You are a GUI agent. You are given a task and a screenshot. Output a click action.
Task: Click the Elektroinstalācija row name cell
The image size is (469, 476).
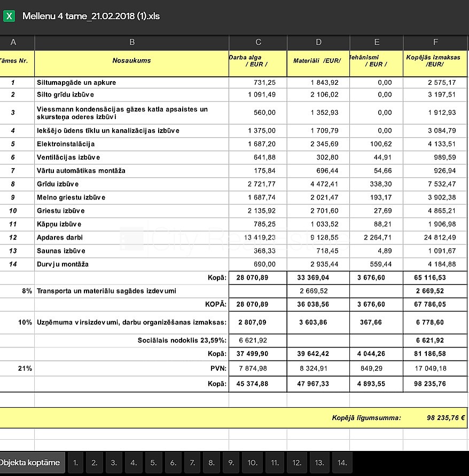[x=66, y=144]
